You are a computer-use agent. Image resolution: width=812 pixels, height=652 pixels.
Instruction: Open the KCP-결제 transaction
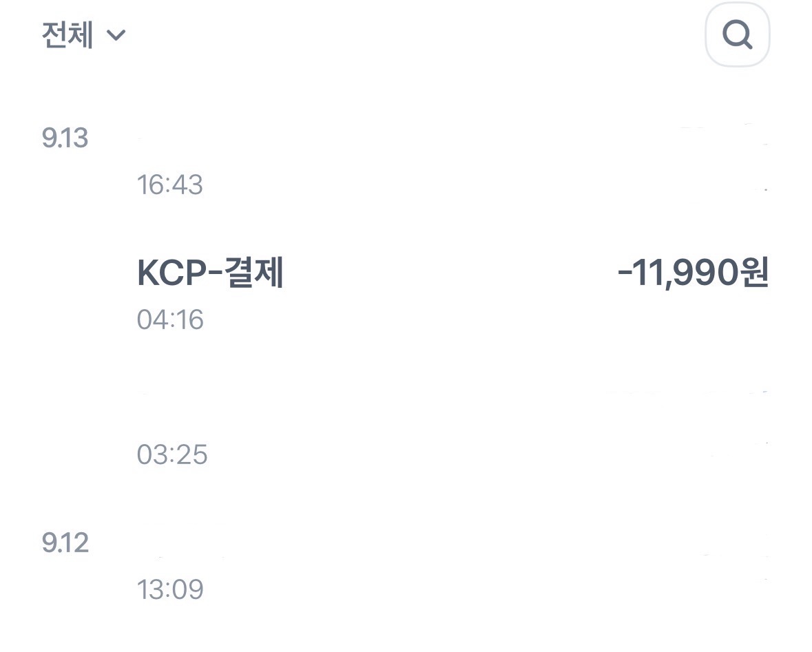(x=211, y=274)
